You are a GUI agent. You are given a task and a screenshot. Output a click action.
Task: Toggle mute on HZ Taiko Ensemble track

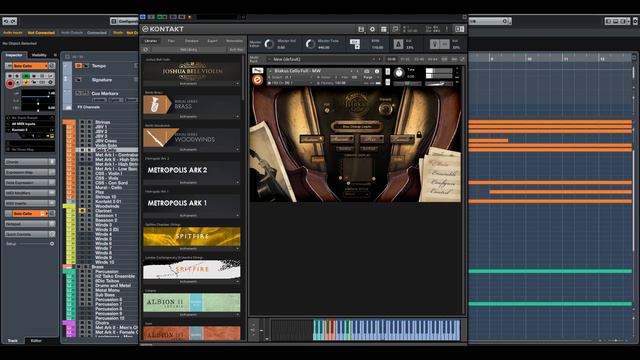pyautogui.click(x=82, y=276)
